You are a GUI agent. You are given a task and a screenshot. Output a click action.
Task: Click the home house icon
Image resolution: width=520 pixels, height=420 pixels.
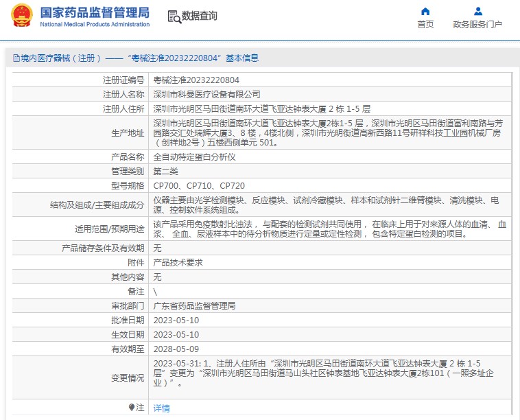[x=425, y=12]
